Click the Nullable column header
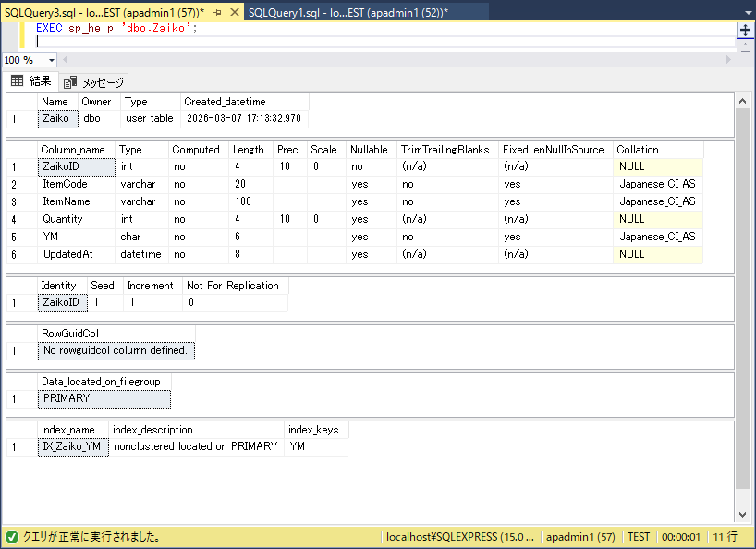The image size is (756, 549). click(x=369, y=150)
